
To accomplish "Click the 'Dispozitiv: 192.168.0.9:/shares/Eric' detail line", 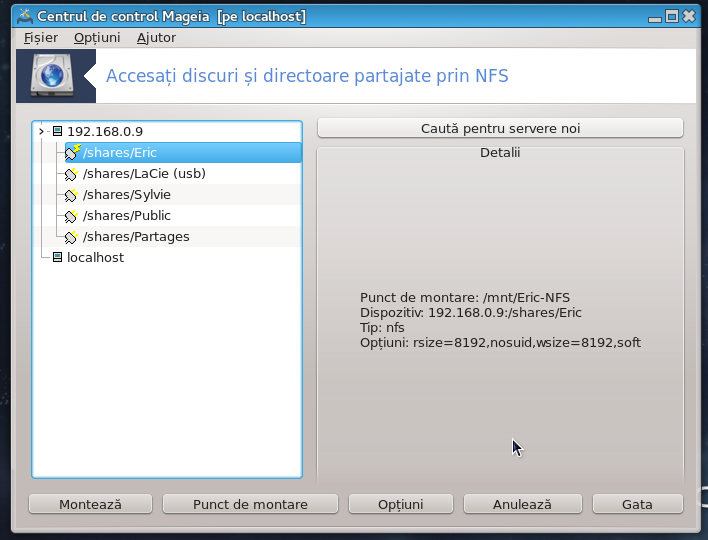I will tap(470, 312).
